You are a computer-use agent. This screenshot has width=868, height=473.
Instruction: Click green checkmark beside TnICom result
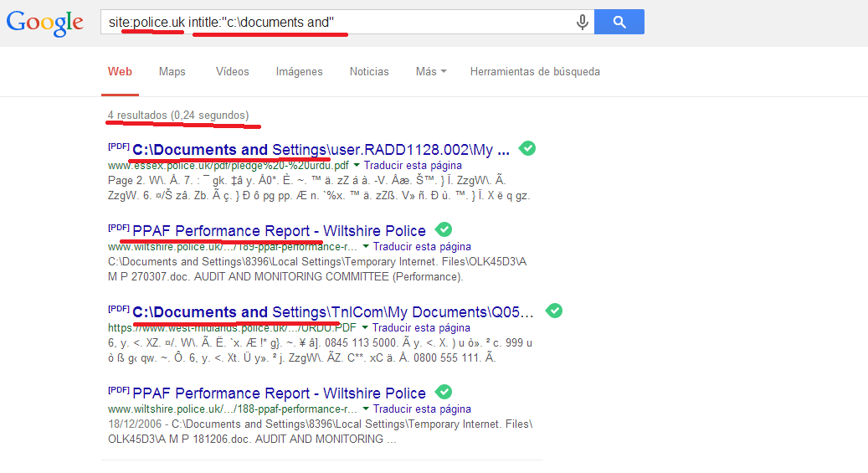553,311
